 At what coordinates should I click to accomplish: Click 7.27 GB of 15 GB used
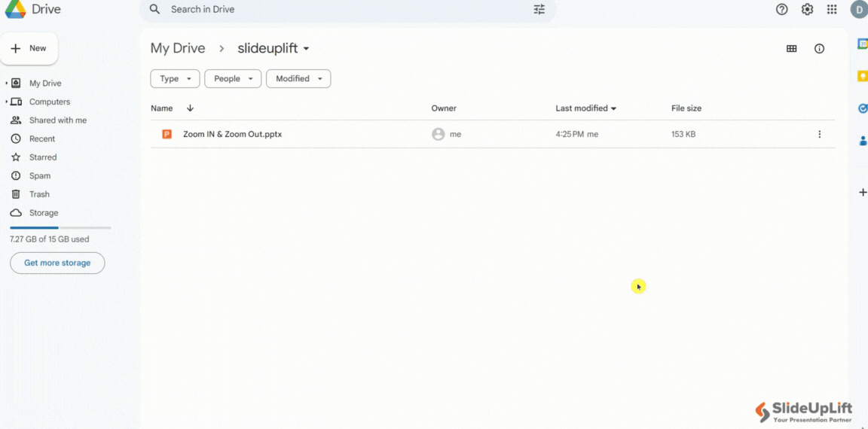(49, 239)
